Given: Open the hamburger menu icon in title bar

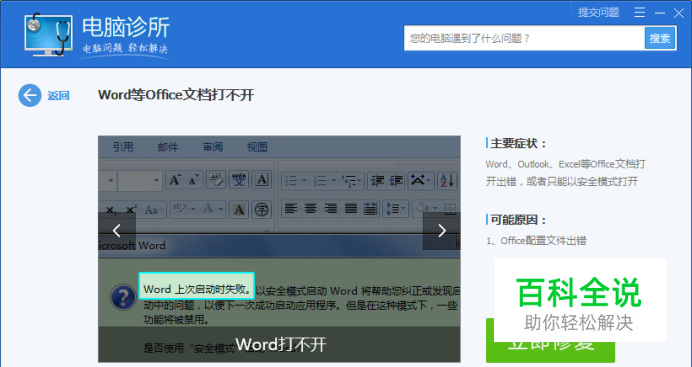Looking at the screenshot, I should click(639, 13).
